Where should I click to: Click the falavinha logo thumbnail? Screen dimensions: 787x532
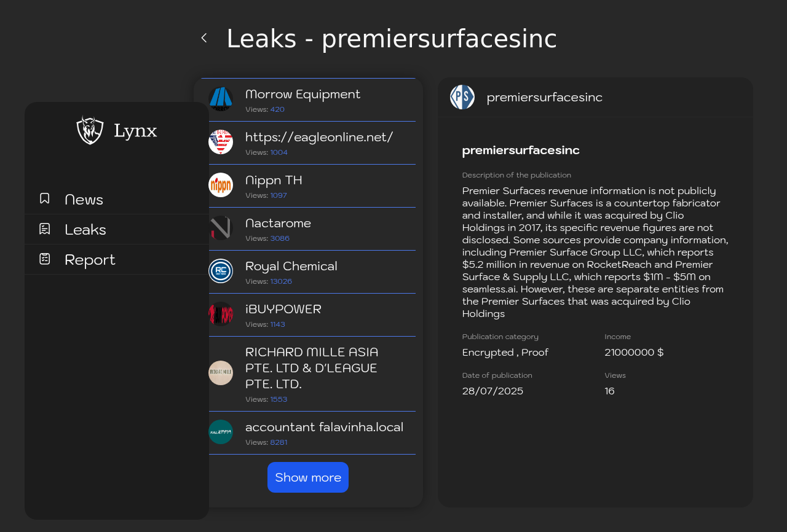[x=221, y=432]
